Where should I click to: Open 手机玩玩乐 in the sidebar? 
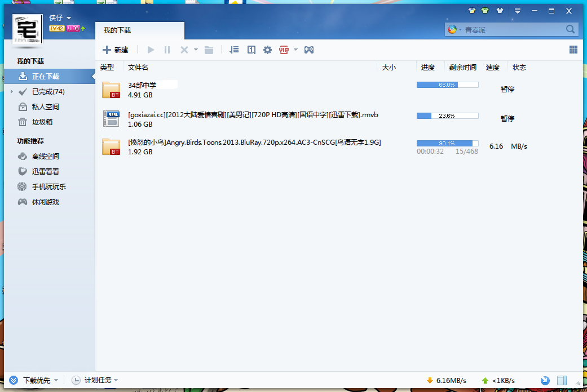pos(50,186)
